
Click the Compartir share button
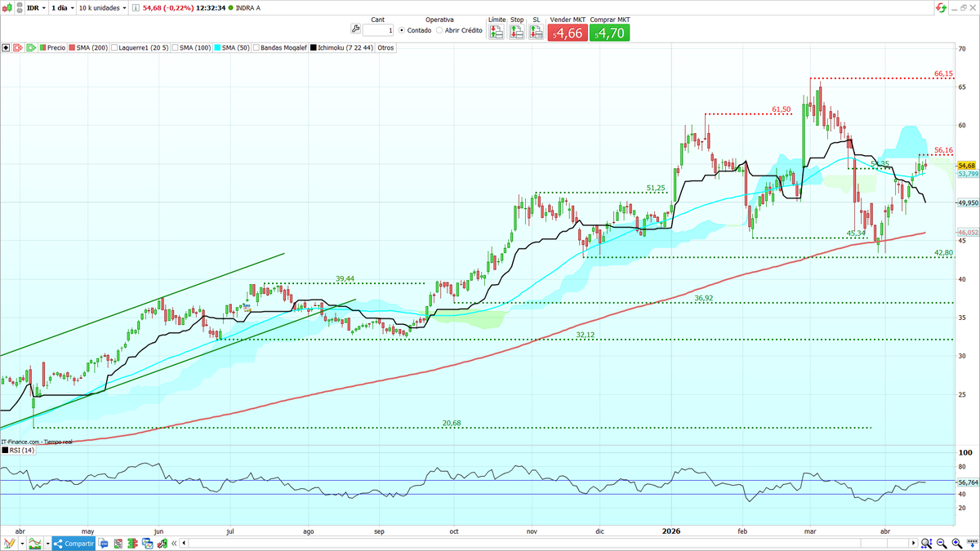pos(73,543)
